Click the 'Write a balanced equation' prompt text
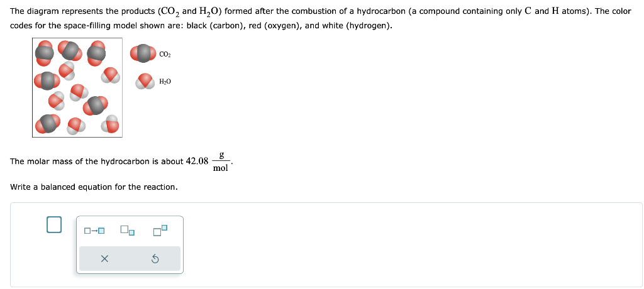This screenshot has height=289, width=644. (94, 187)
